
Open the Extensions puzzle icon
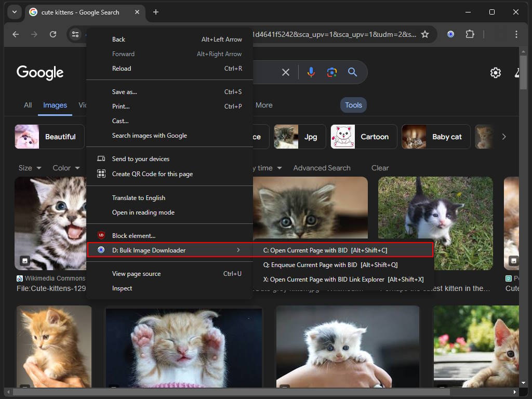tap(470, 34)
